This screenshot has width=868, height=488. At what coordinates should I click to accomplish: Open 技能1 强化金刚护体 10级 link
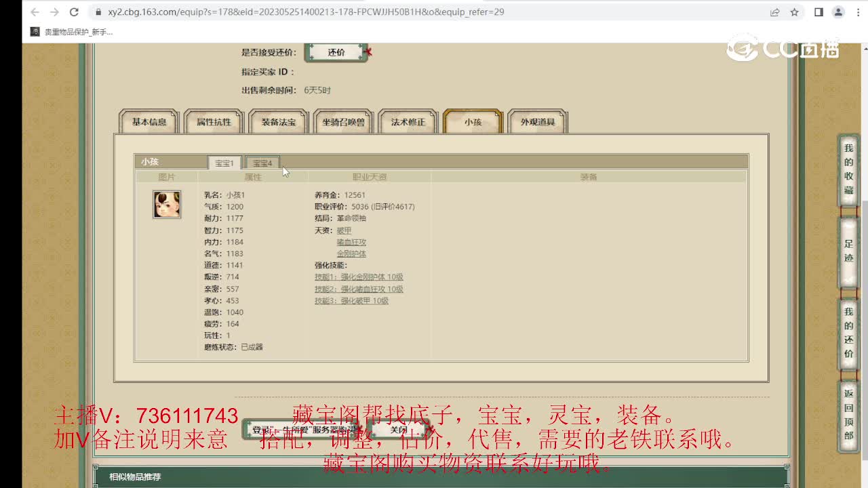pos(359,277)
